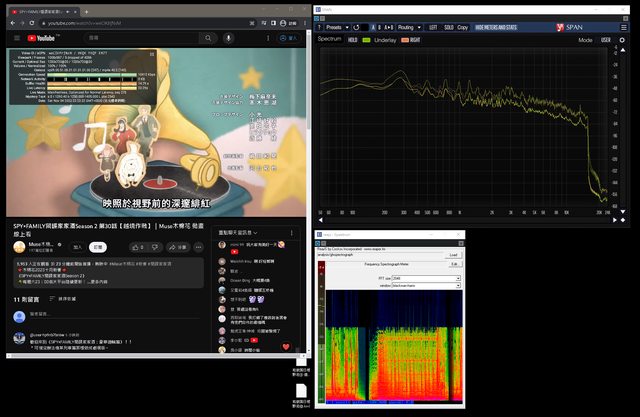The height and width of the screenshot is (417, 640).
Task: Click SPAN dB range up arrow
Action: pyautogui.click(x=623, y=50)
